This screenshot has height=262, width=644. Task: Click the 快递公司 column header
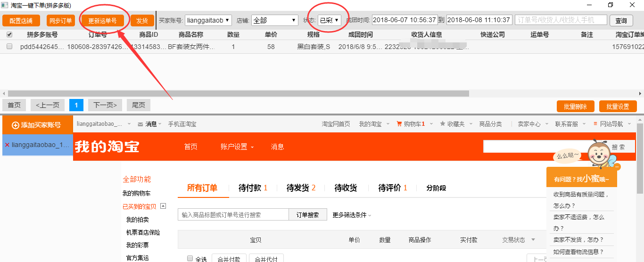coord(493,35)
